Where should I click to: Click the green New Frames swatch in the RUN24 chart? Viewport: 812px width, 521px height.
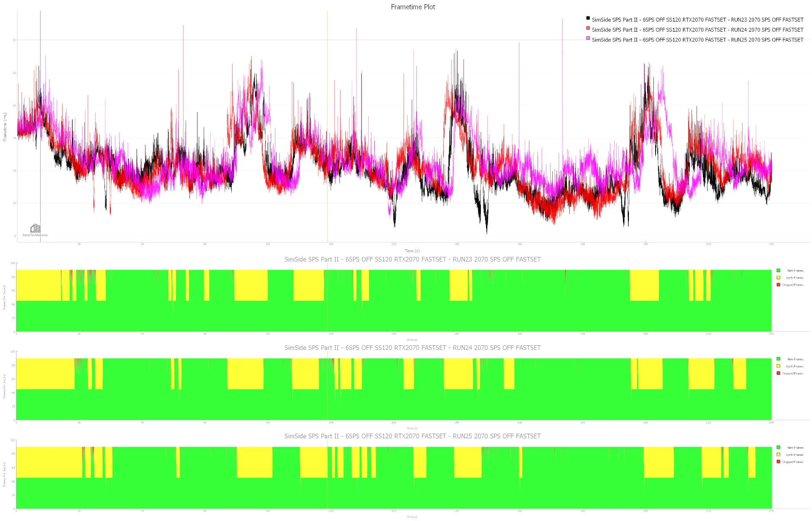pos(778,359)
